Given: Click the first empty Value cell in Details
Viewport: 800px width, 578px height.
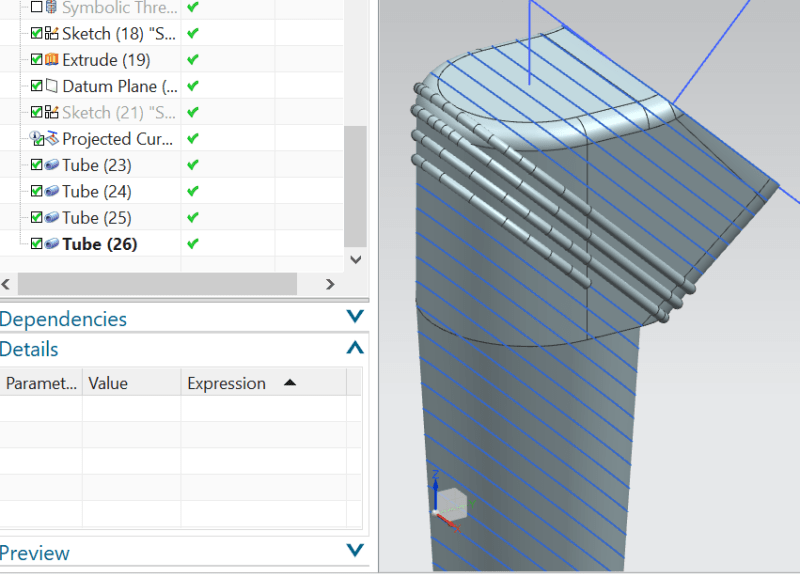Looking at the screenshot, I should click(132, 409).
